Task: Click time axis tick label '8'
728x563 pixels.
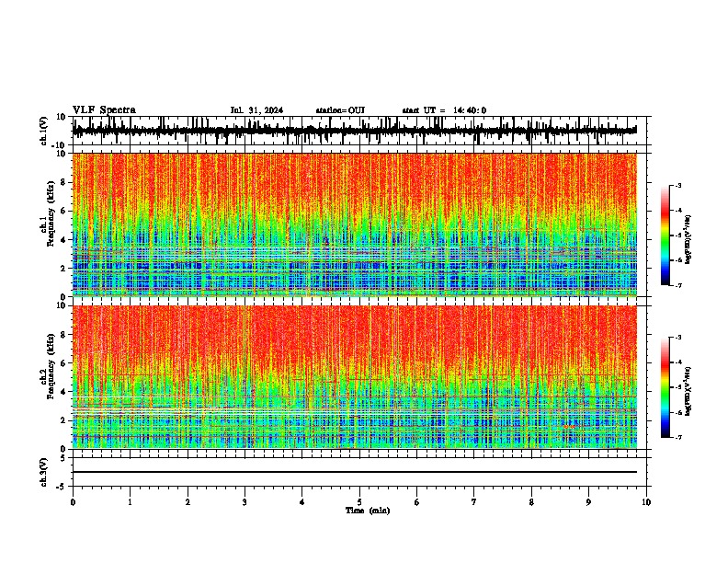Action: (531, 502)
